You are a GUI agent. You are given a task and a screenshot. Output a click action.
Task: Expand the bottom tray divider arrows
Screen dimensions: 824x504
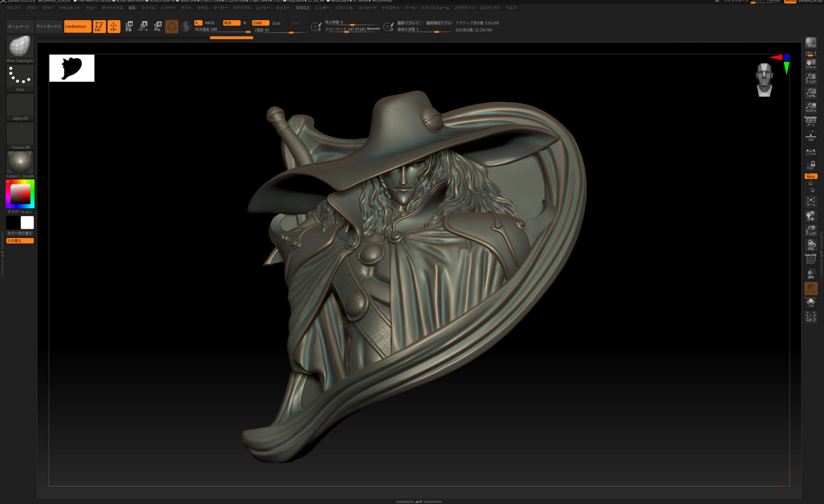point(419,502)
